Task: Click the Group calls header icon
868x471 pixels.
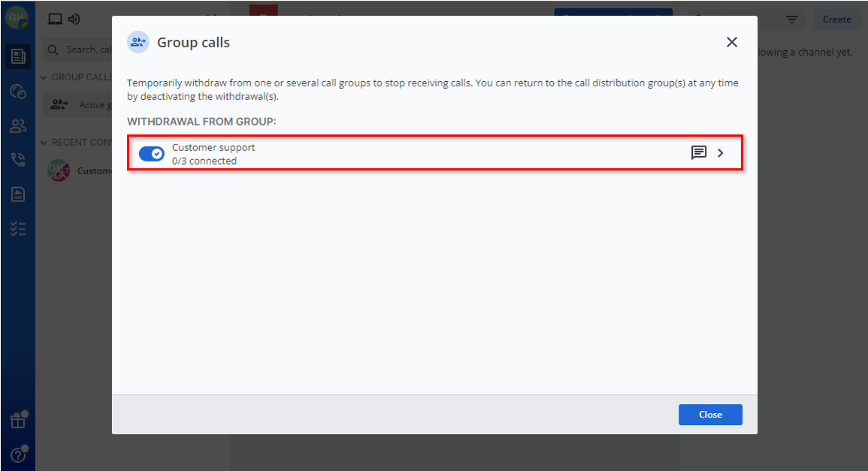Action: (138, 42)
